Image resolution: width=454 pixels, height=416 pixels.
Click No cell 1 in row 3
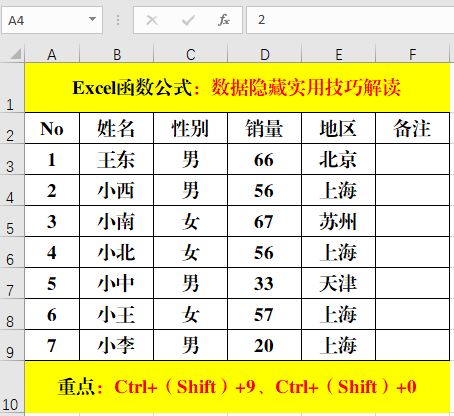point(52,159)
